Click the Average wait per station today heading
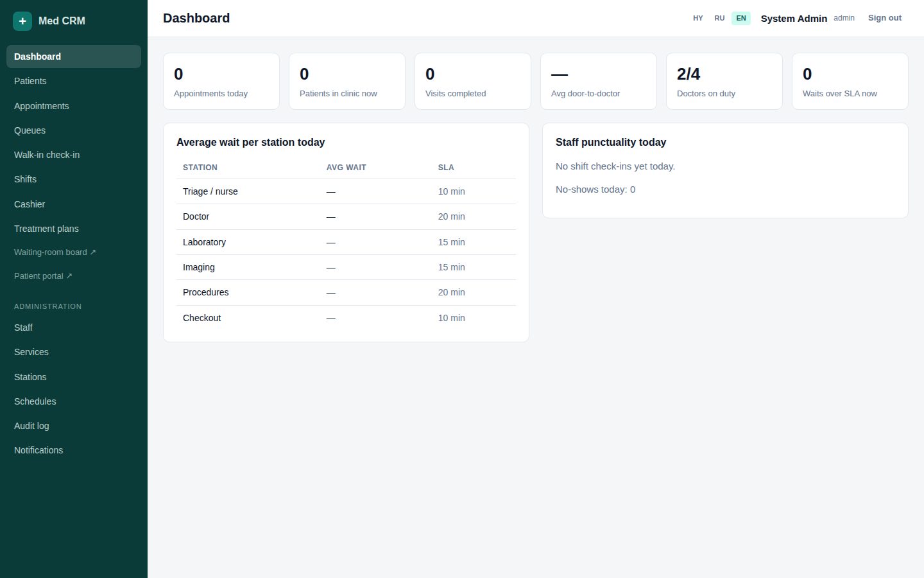The width and height of the screenshot is (924, 578). [250, 143]
